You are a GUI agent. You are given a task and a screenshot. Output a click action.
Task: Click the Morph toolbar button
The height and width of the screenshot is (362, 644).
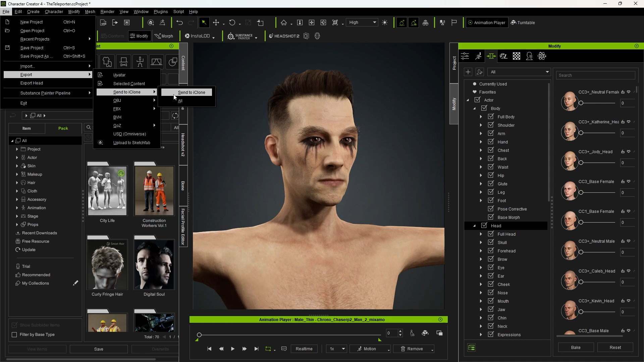(164, 36)
